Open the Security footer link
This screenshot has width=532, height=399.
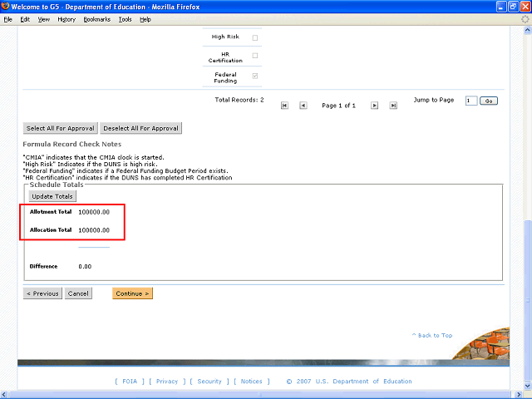[209, 382]
